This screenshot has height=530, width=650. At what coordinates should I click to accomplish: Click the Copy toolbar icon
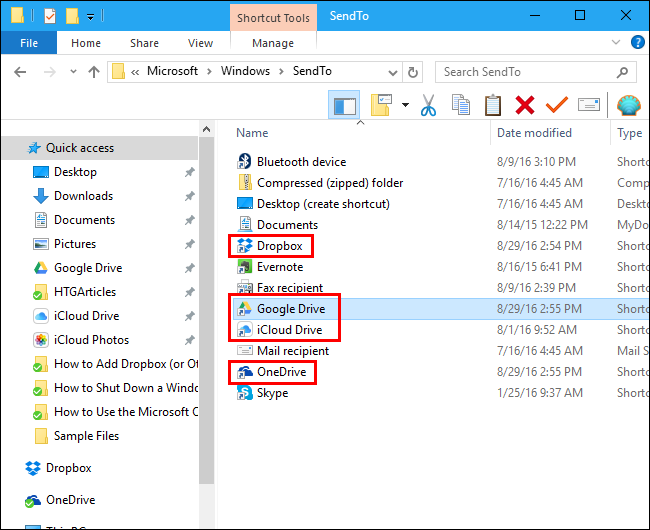[x=461, y=105]
